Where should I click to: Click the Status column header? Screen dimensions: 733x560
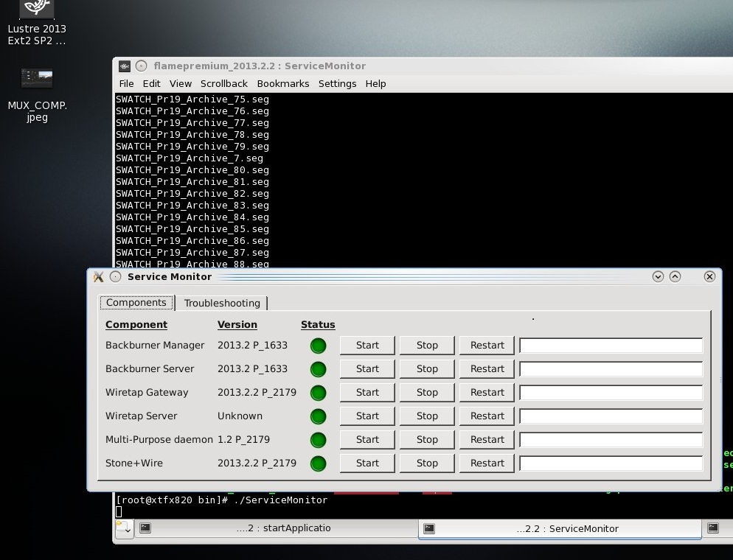[x=318, y=325]
